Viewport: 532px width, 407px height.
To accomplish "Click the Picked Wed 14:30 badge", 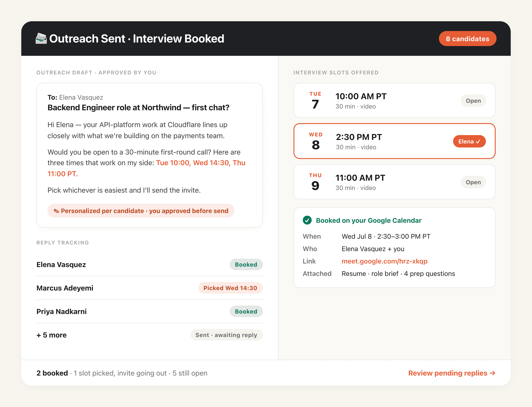I will click(230, 288).
